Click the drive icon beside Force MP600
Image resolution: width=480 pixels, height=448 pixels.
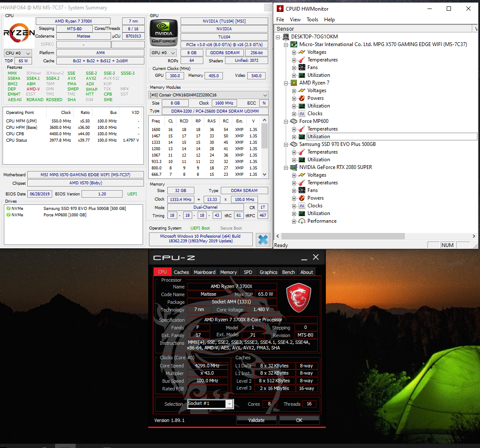coord(294,121)
